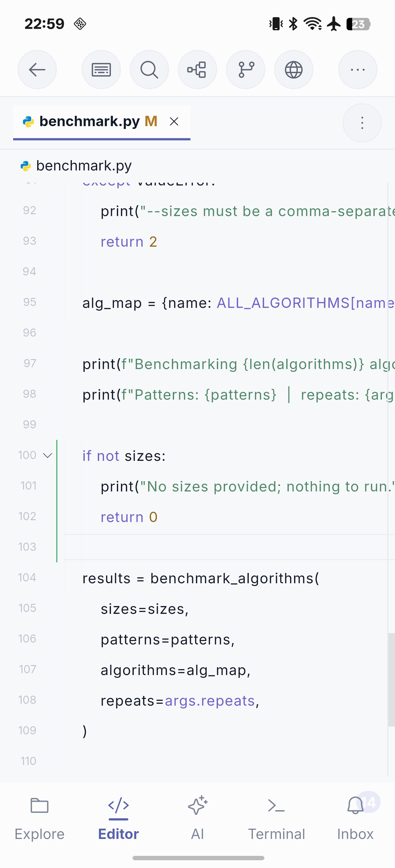
Task: Click the Benchmarking f-string print line
Action: (238, 364)
